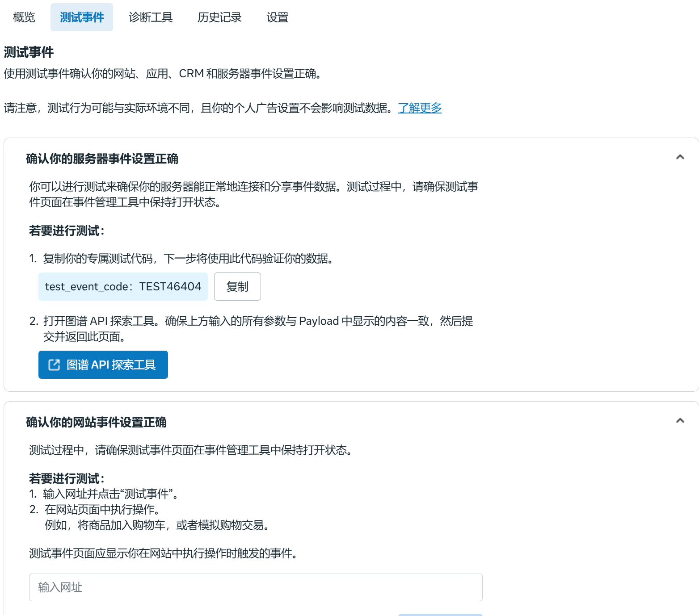The width and height of the screenshot is (699, 616).
Task: Click the 输入网址 input field
Action: (255, 587)
